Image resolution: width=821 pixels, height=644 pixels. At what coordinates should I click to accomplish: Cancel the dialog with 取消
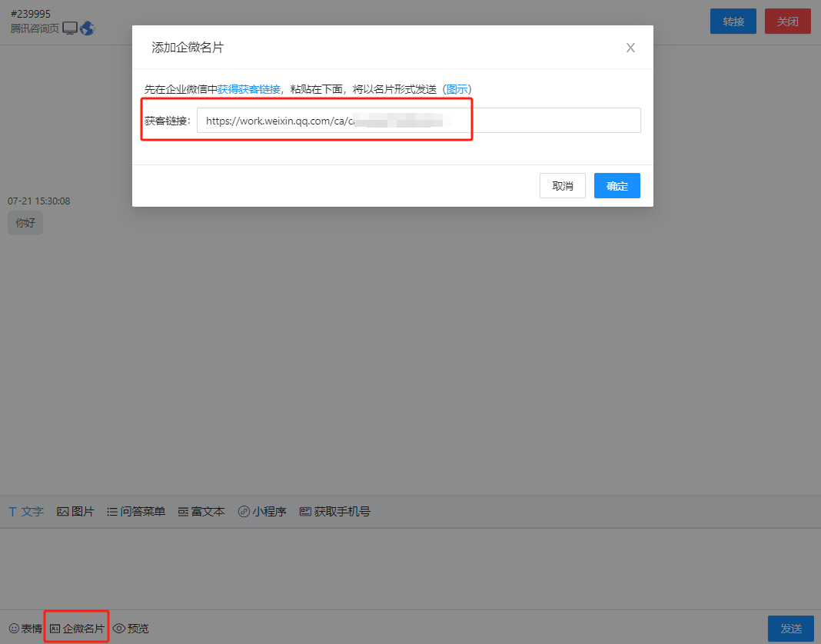pyautogui.click(x=562, y=185)
